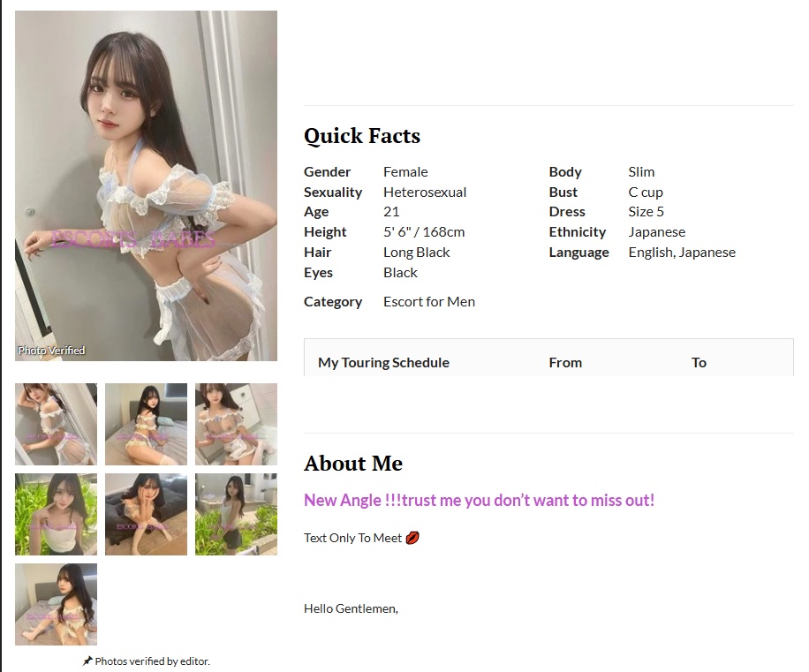
Task: Click the My Touring Schedule header
Action: coord(383,363)
